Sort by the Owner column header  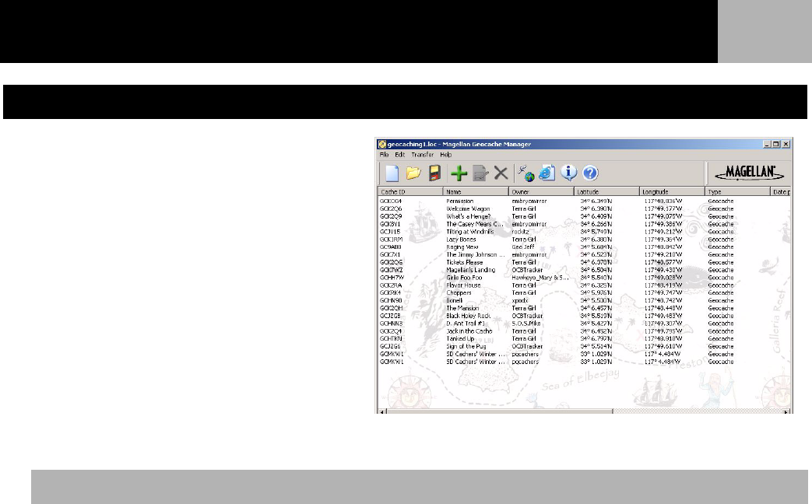click(541, 191)
